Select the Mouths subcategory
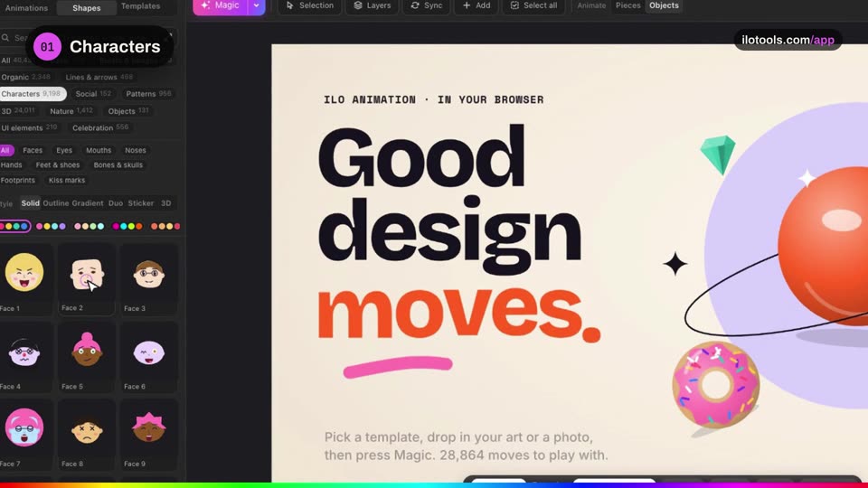 (x=99, y=150)
